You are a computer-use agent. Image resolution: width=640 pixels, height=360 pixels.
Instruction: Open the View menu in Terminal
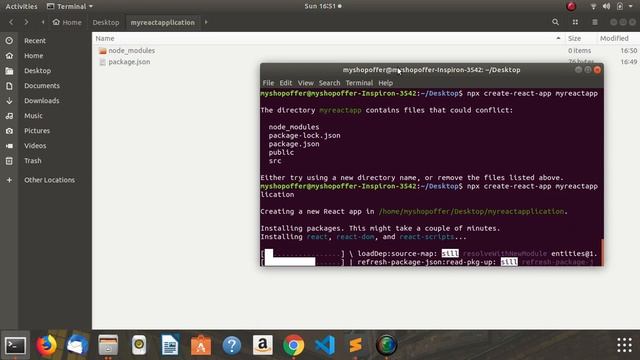click(x=305, y=83)
